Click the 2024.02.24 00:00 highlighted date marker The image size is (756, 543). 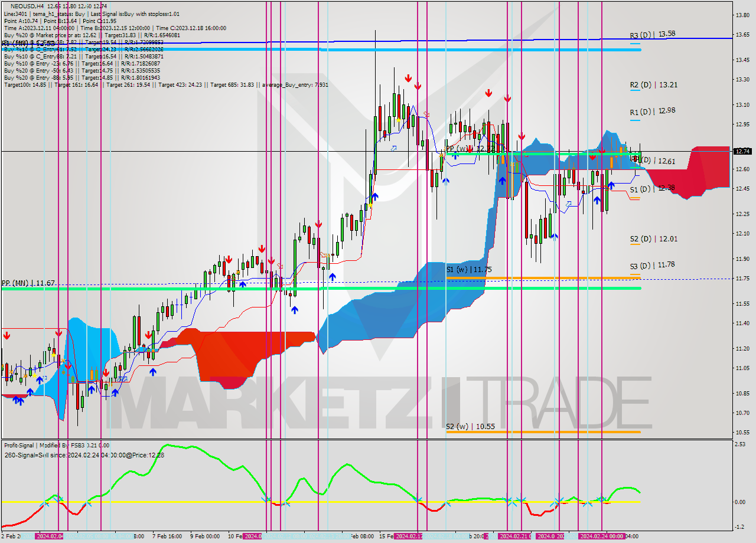click(602, 536)
